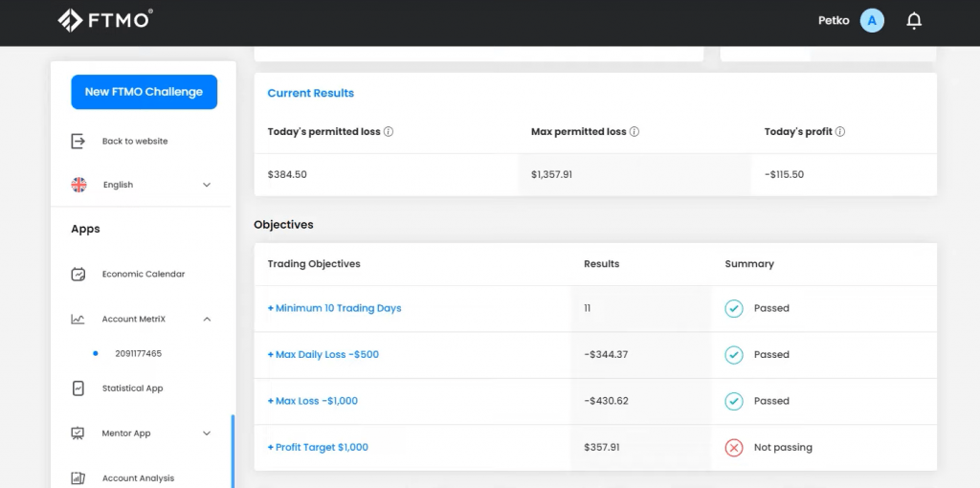
Task: Expand Max Daily Loss -$500 objective
Action: click(323, 355)
